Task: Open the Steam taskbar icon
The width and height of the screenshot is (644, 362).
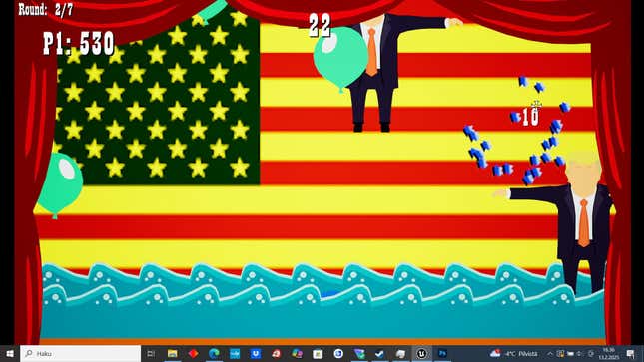Action: coord(380,353)
